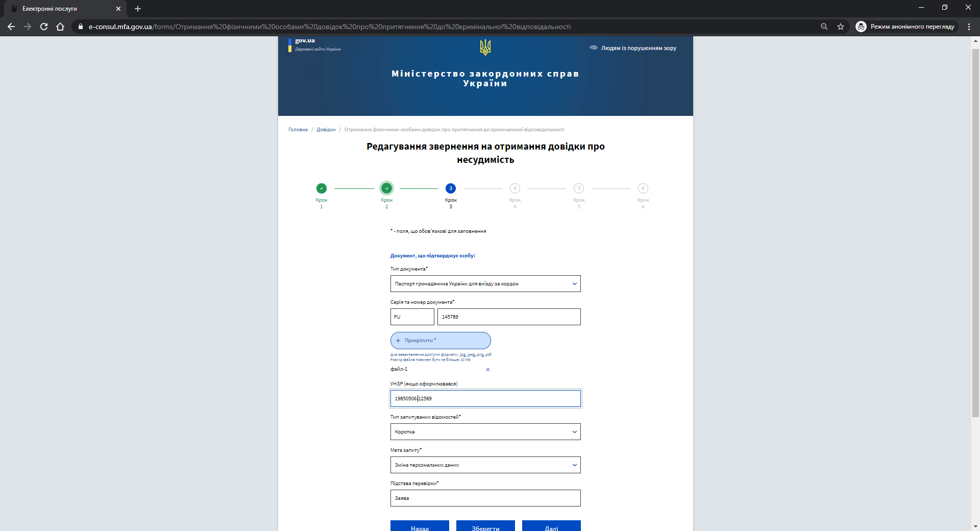The height and width of the screenshot is (531, 980).
Task: Click the Зберегти button
Action: (x=485, y=526)
